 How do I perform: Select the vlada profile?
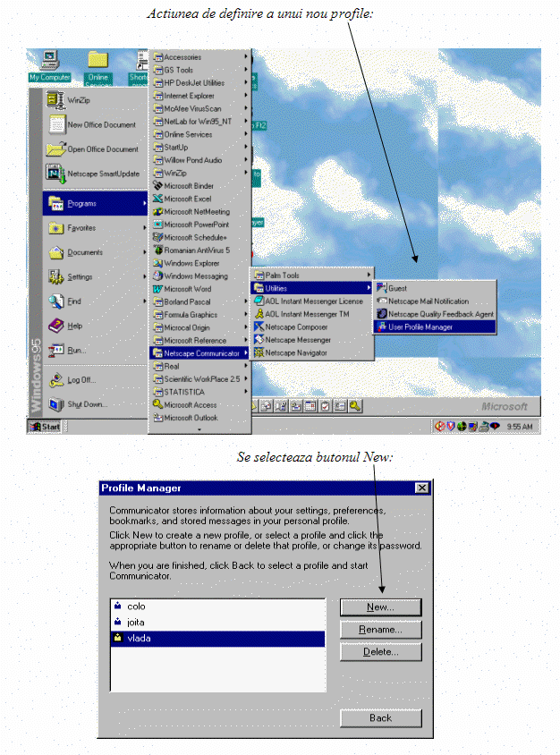217,639
